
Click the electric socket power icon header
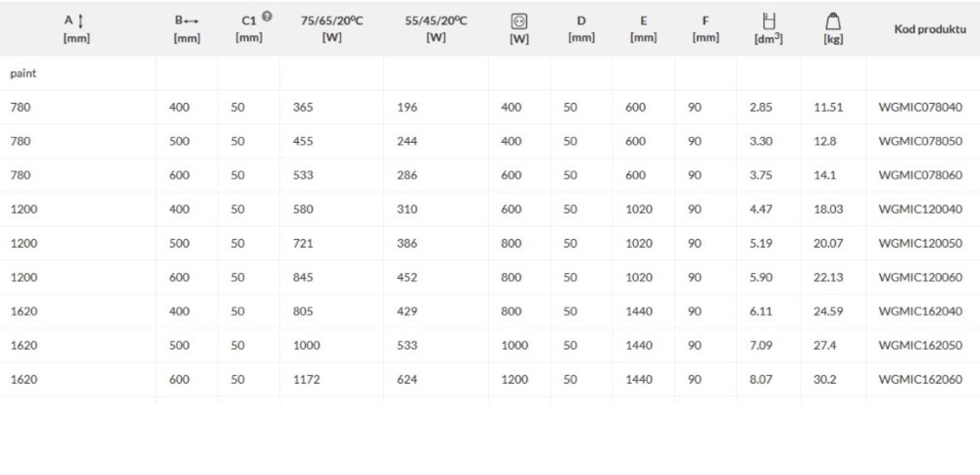click(518, 22)
